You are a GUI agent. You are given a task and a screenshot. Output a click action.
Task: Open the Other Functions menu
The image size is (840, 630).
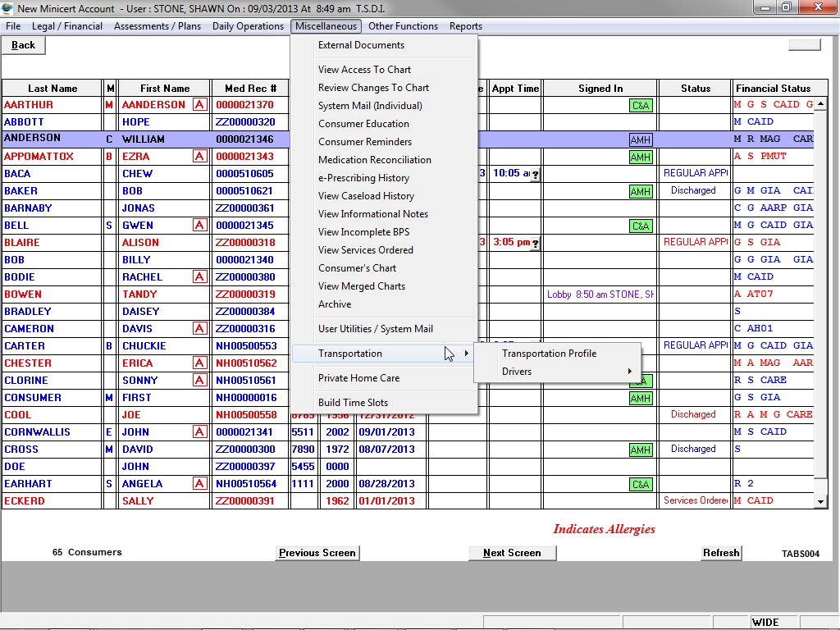coord(403,26)
